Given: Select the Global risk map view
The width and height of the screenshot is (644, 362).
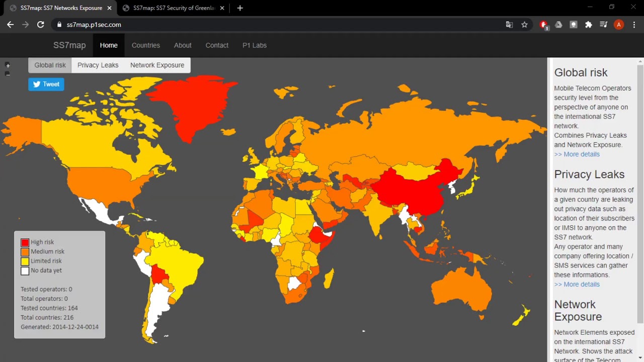Looking at the screenshot, I should click(50, 65).
